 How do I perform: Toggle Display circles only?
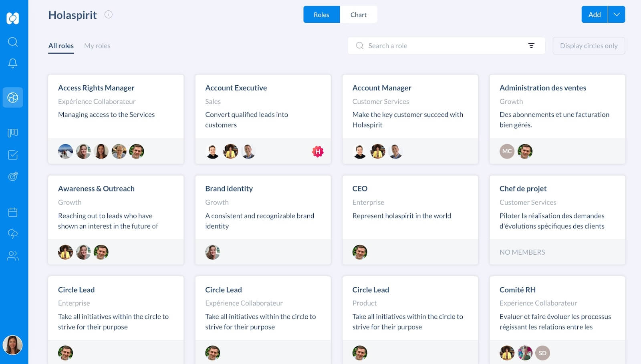[x=589, y=46]
